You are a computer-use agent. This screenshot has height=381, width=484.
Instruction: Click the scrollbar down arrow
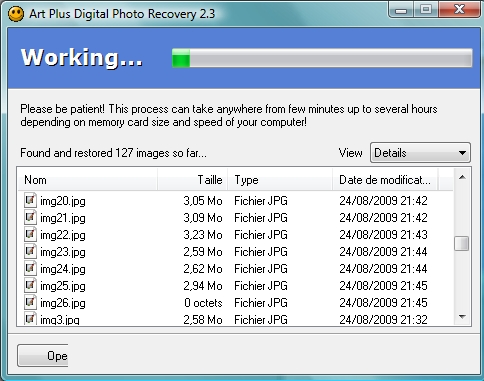pos(462,317)
